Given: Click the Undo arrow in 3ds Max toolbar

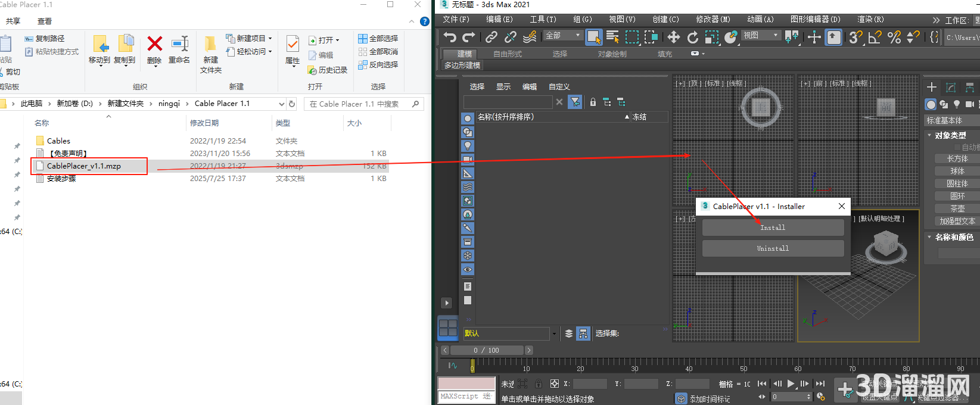Looking at the screenshot, I should (450, 37).
